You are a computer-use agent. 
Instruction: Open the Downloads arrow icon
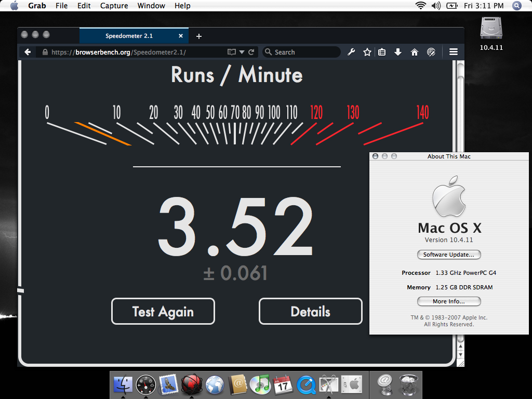(398, 52)
